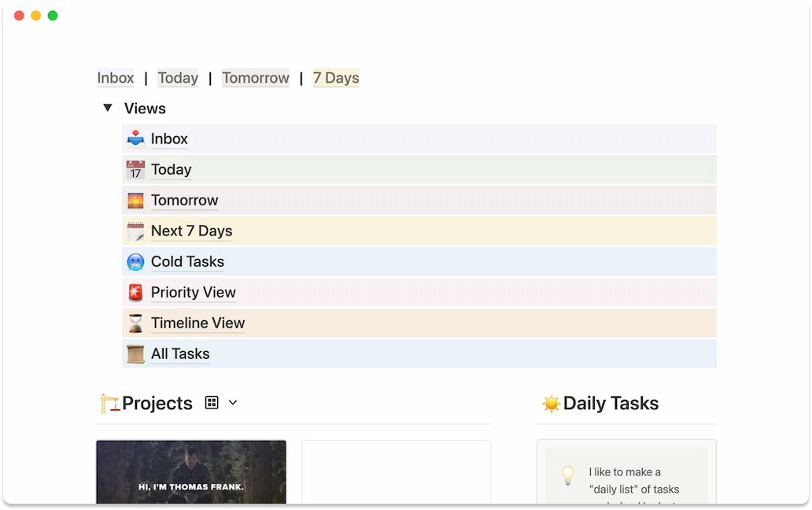The width and height of the screenshot is (812, 510).
Task: Open the top Tomorrow quick link
Action: click(x=256, y=78)
